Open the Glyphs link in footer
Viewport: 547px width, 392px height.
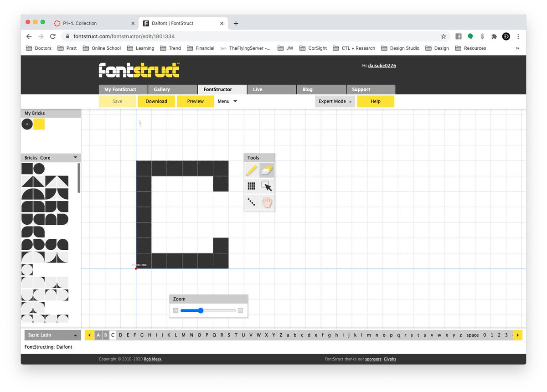pyautogui.click(x=390, y=359)
